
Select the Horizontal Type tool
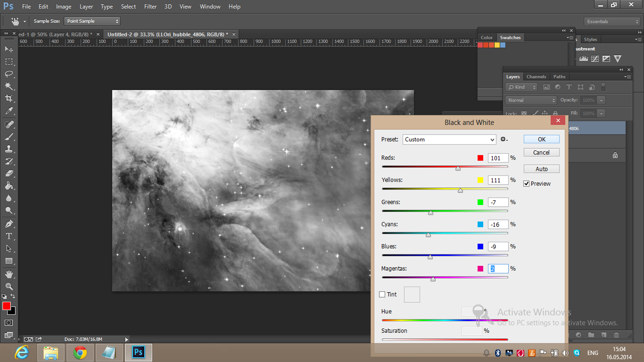[x=9, y=236]
